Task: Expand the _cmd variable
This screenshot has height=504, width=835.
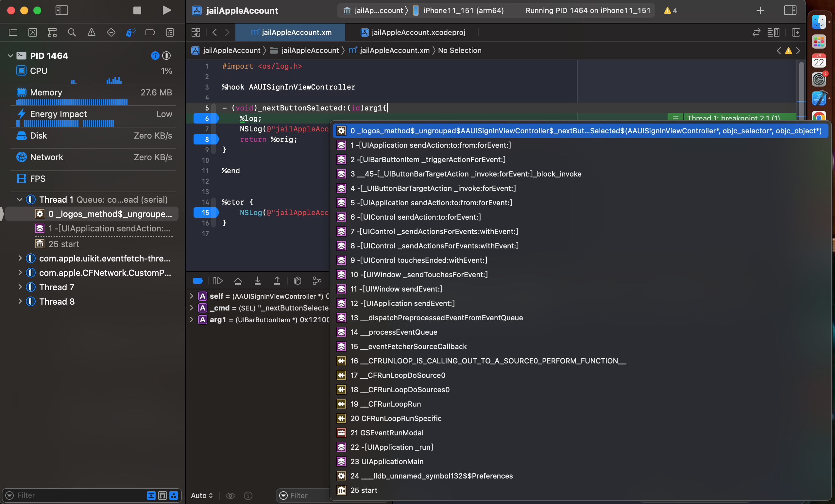Action: 192,308
